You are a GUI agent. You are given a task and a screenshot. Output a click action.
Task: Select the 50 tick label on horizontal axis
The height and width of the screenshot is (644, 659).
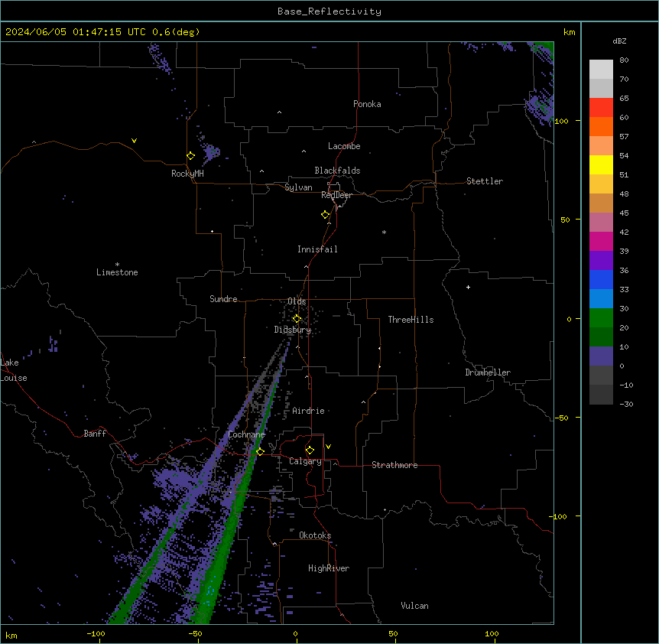point(393,633)
